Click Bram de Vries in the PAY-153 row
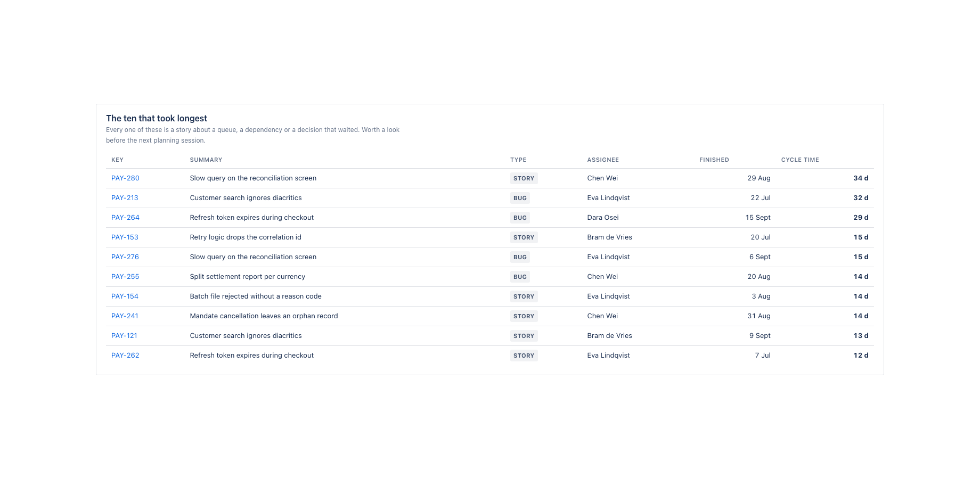The width and height of the screenshot is (980, 479). tap(610, 237)
